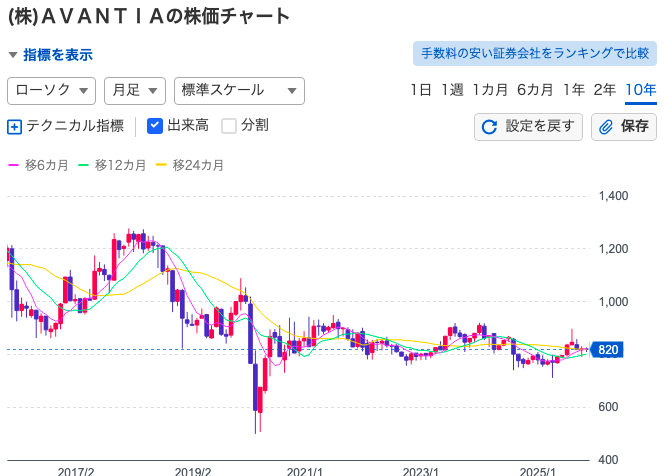Click the magenta 移6カ月 legend swatch

click(15, 165)
